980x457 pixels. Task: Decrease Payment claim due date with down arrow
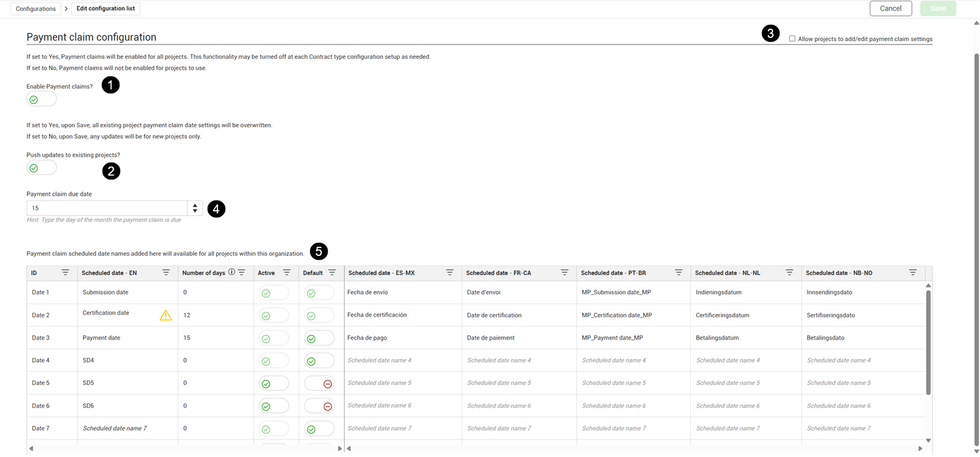point(195,211)
